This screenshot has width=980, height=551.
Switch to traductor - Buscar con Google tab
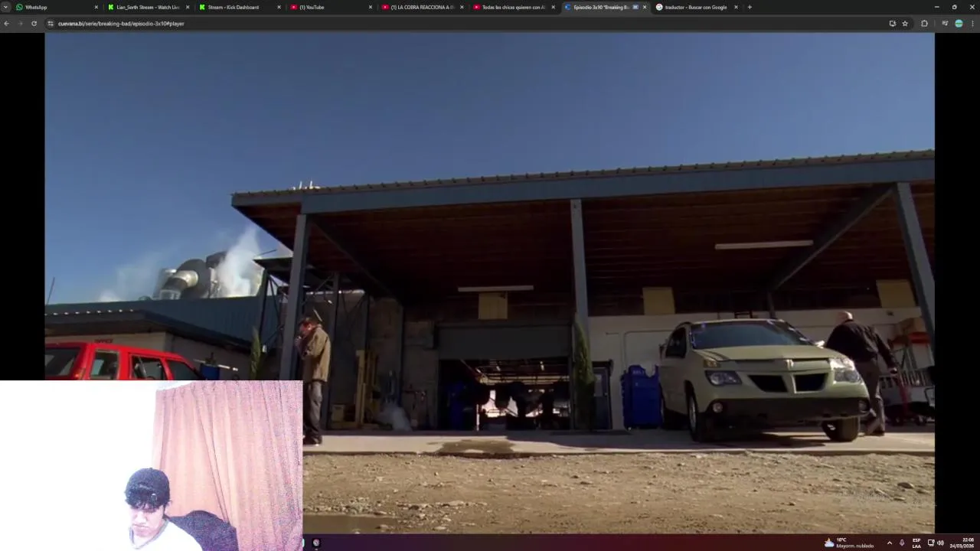coord(696,7)
